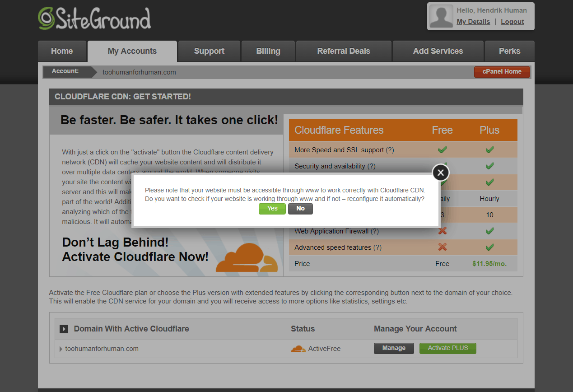Click the Hello, Hendrik Human greeting
Screen dimensions: 573x392
click(x=492, y=10)
